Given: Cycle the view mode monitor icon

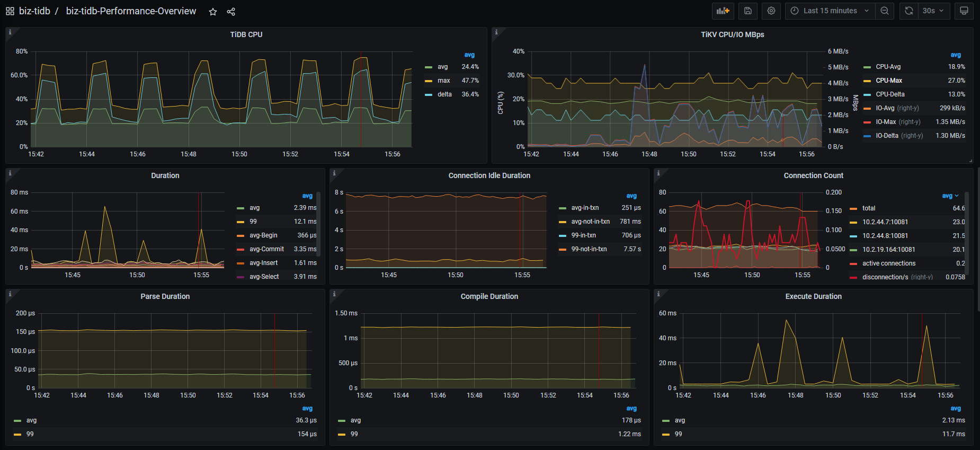Looking at the screenshot, I should pyautogui.click(x=964, y=11).
